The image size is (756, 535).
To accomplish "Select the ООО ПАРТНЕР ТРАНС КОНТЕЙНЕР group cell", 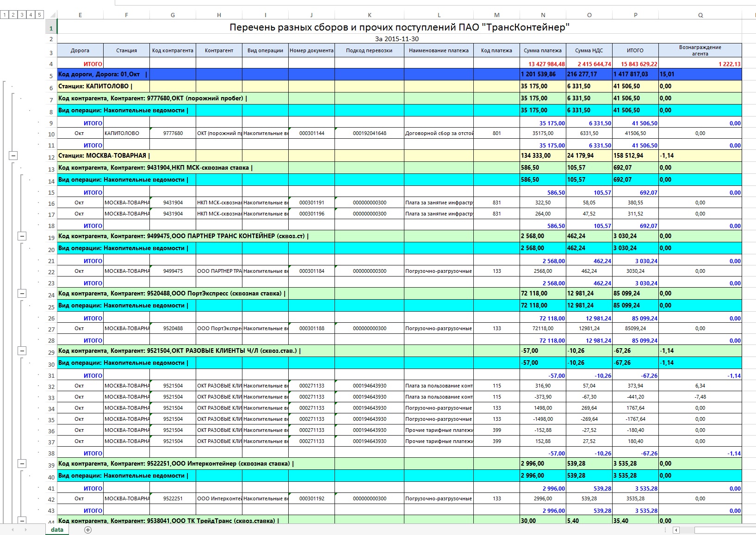I will [184, 236].
